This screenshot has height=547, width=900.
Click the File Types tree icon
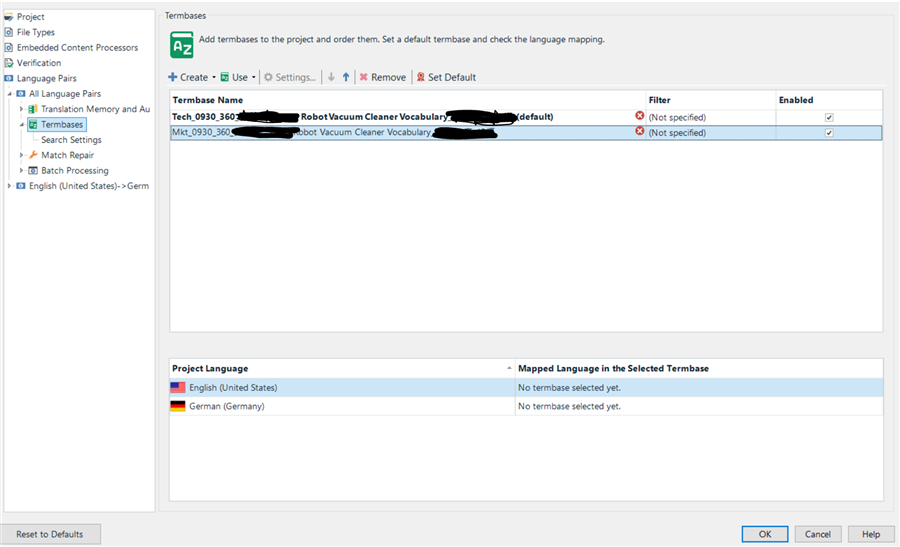click(9, 32)
